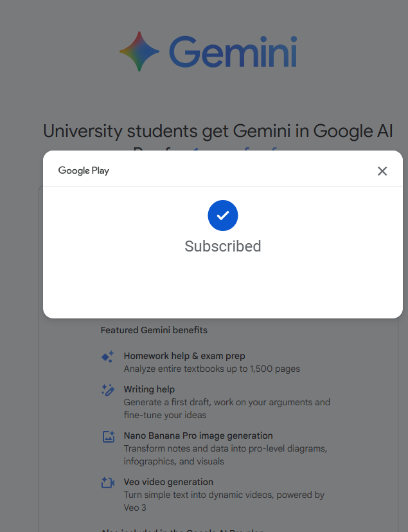The width and height of the screenshot is (408, 532).
Task: Click the Homework help sparkle icon
Action: (108, 357)
